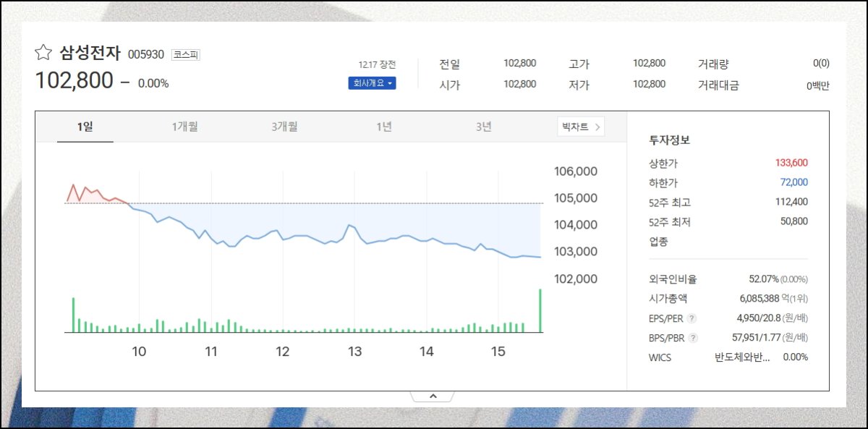Click the tall opening volume bar

pos(73,315)
